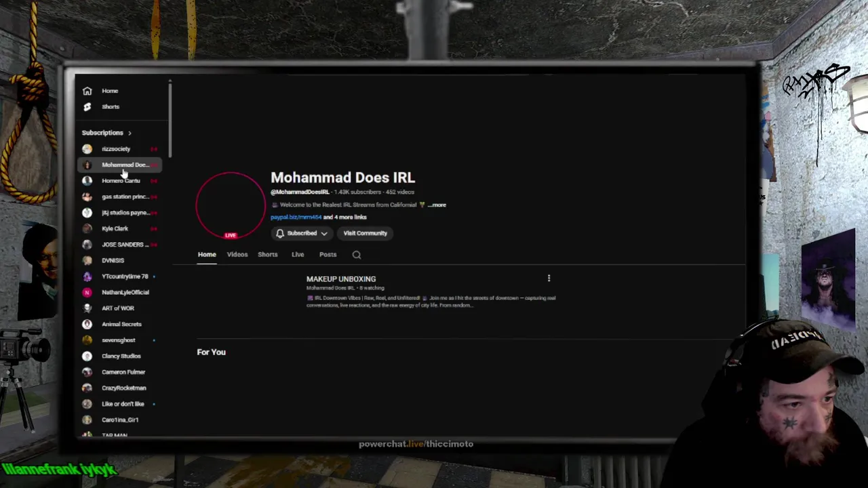Click the bell icon on Subscribed button
This screenshot has height=488, width=868.
point(280,233)
